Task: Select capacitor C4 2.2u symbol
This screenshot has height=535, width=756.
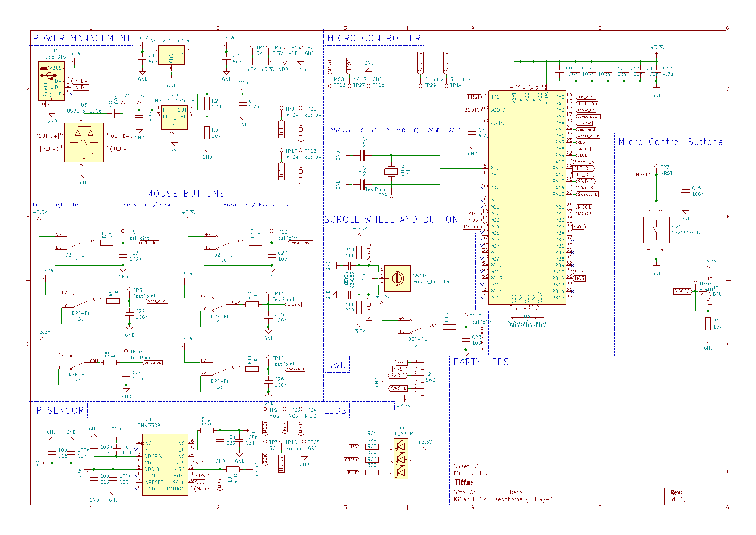Action: coord(242,104)
